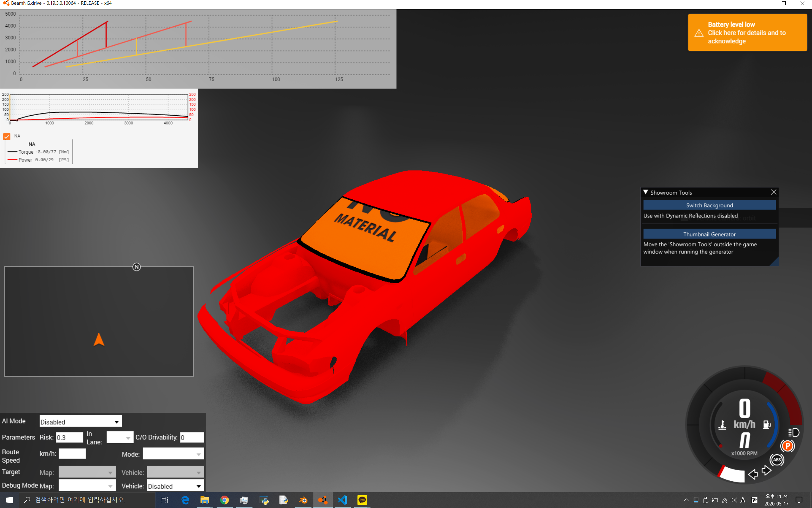
Task: Click the Risk input field
Action: point(69,438)
